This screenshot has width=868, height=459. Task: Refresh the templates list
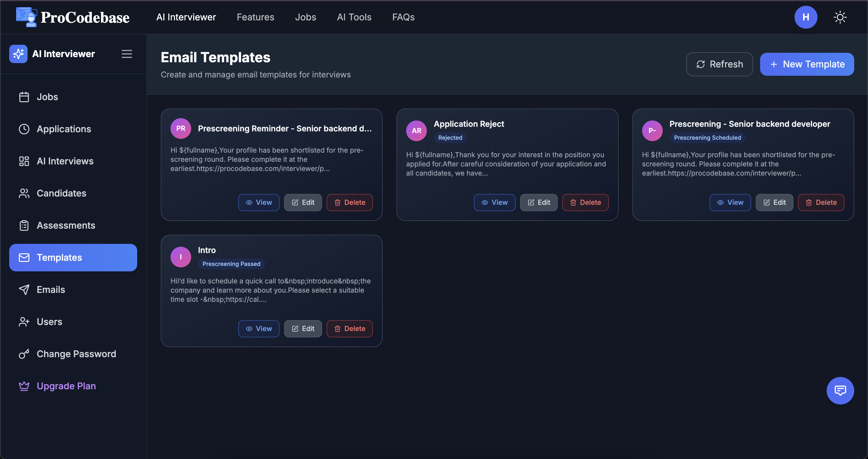pyautogui.click(x=719, y=64)
